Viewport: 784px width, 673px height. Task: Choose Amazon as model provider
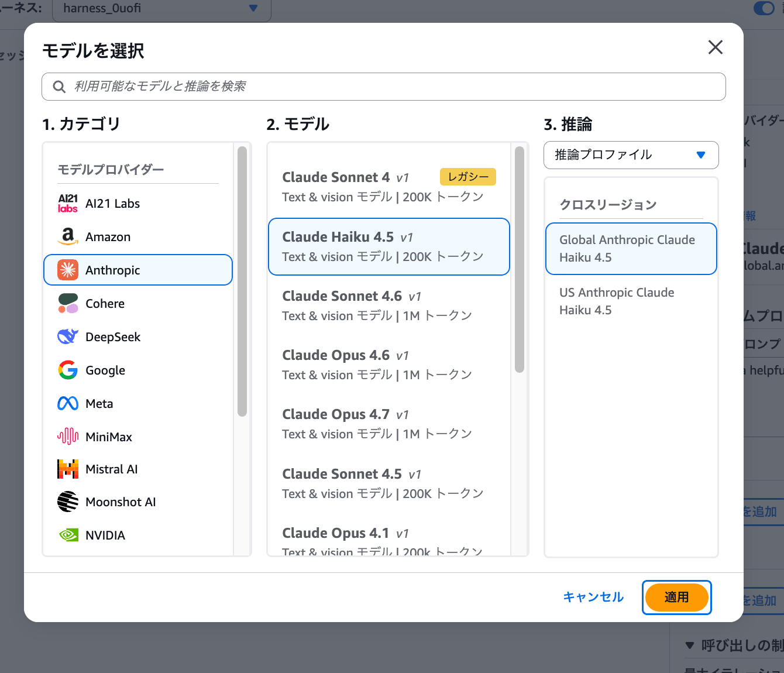tap(138, 236)
